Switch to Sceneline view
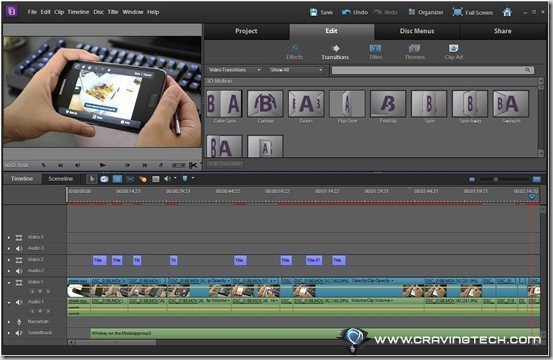This screenshot has height=360, width=553. 60,179
